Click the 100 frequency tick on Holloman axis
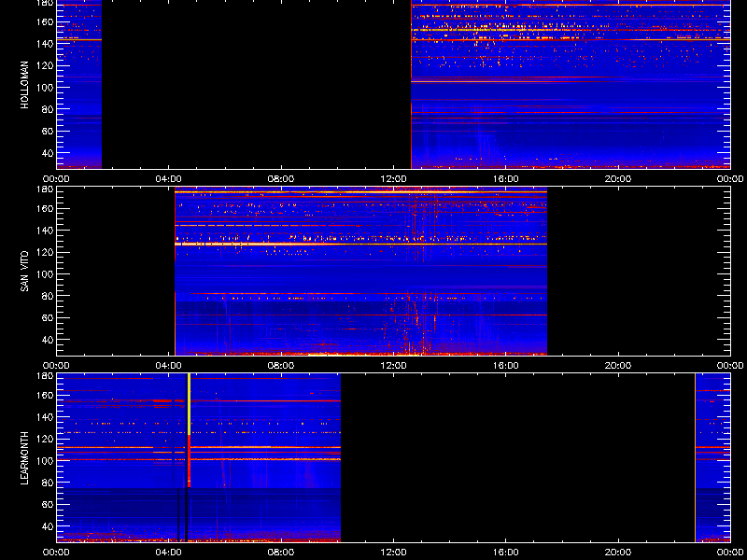This screenshot has width=747, height=560. (45, 87)
